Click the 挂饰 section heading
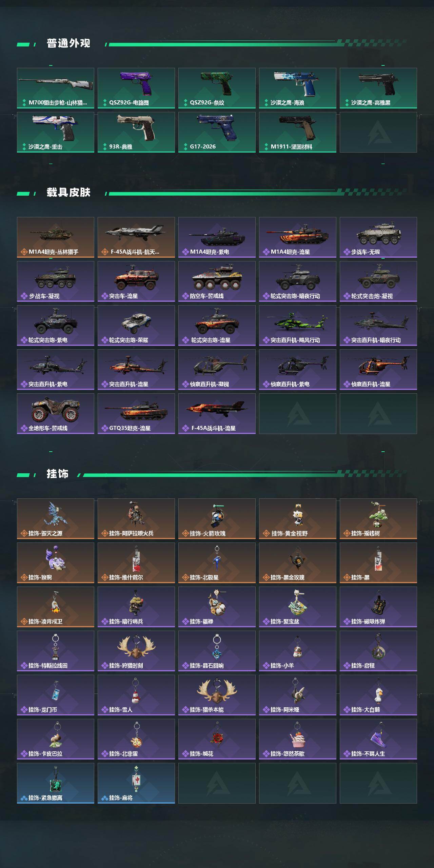This screenshot has height=868, width=434. [58, 474]
